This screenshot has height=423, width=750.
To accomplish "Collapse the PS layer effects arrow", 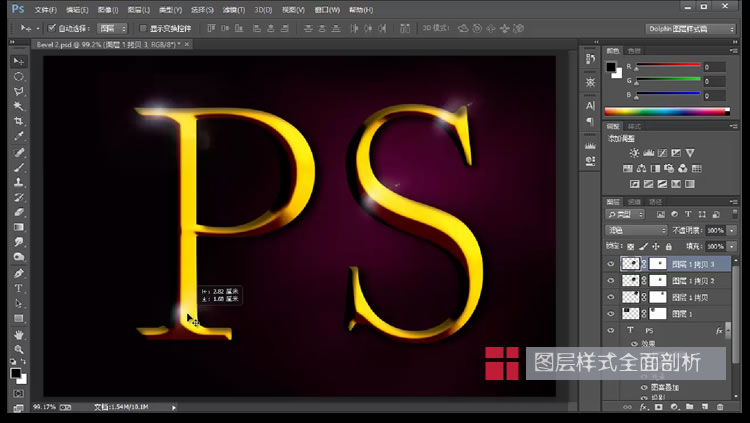I will 728,330.
